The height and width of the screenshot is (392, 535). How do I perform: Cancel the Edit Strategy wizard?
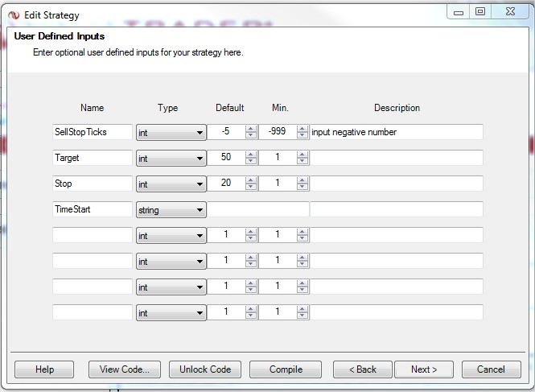click(x=491, y=369)
